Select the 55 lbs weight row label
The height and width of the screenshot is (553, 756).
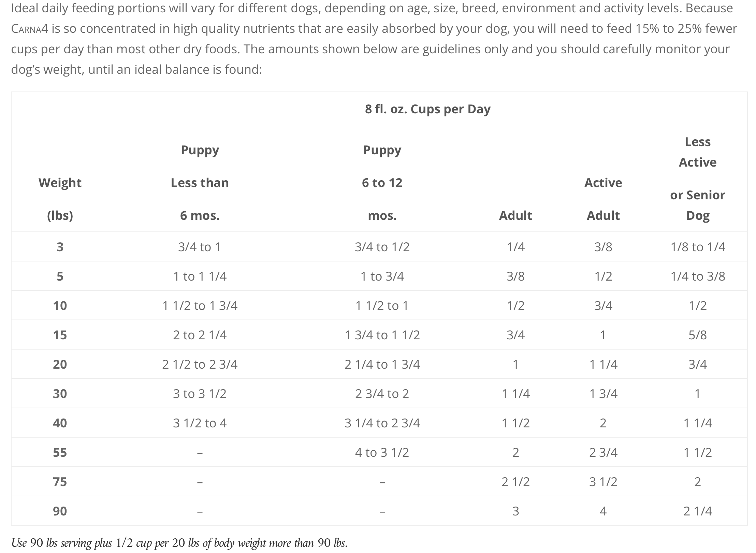[x=60, y=452]
